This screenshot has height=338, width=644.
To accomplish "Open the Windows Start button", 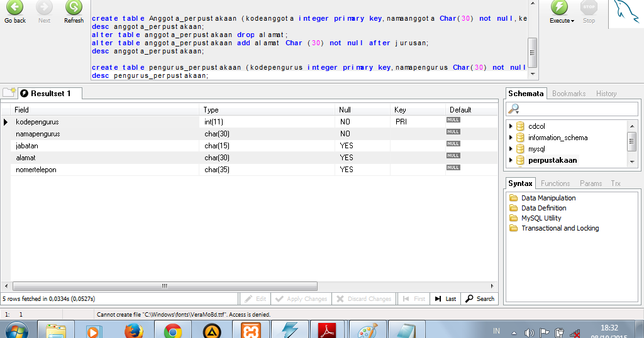I will [x=17, y=330].
